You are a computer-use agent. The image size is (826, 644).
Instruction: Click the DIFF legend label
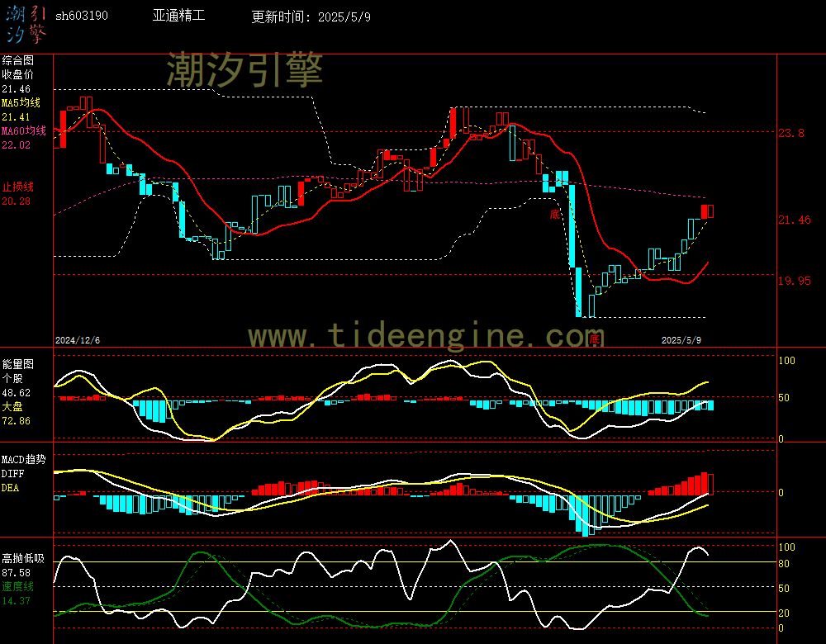pyautogui.click(x=12, y=474)
